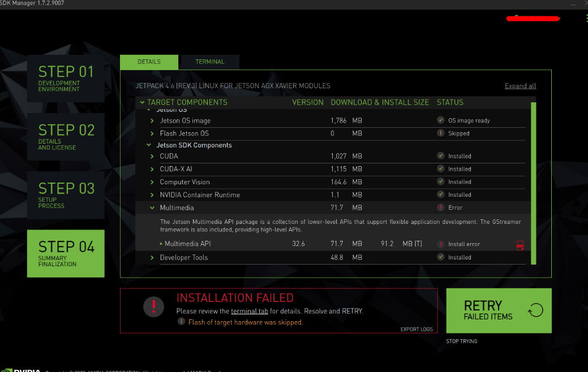This screenshot has width=588, height=372.
Task: Click Export Logs
Action: point(417,329)
